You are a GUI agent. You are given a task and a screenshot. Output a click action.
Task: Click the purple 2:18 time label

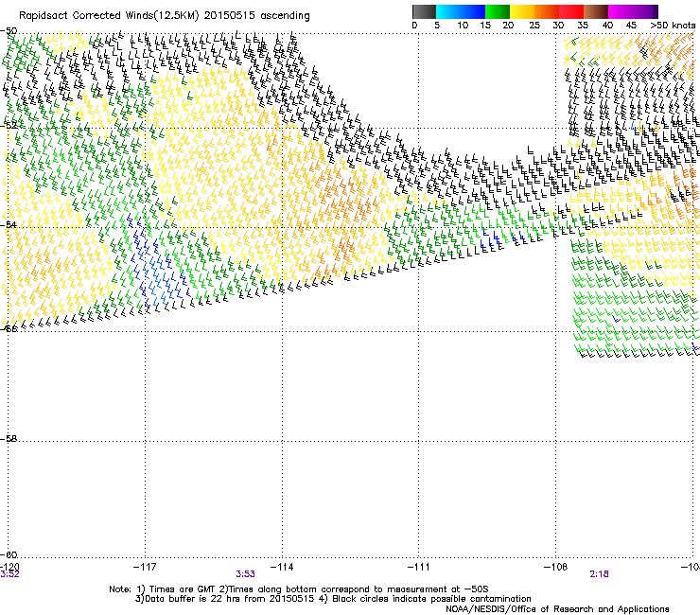coord(599,574)
